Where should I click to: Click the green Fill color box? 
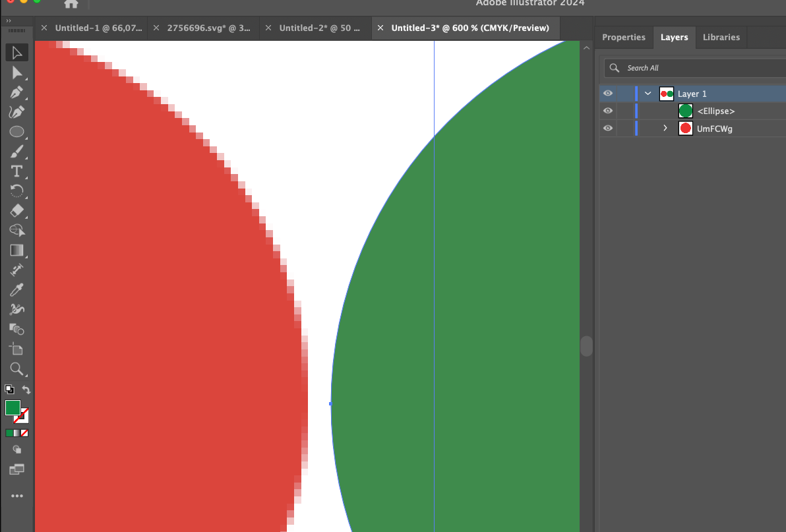(13, 408)
